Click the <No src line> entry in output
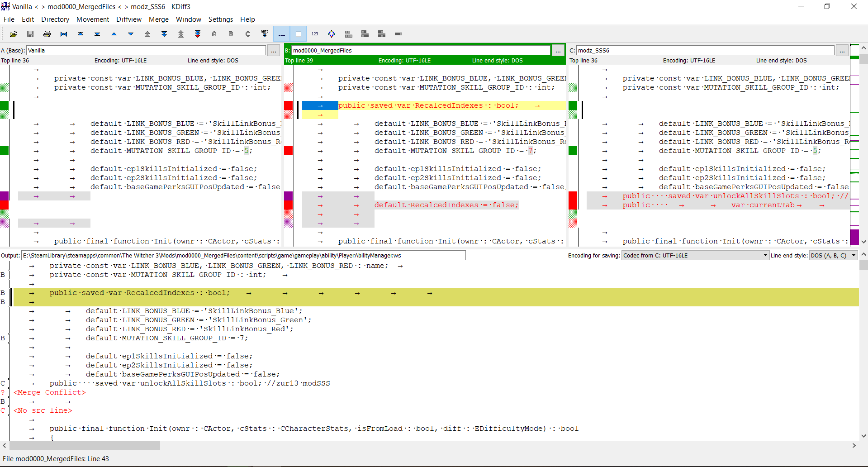 coord(43,410)
